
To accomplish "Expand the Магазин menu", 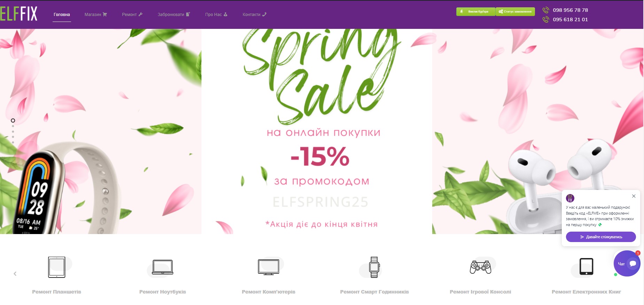I will pos(96,15).
